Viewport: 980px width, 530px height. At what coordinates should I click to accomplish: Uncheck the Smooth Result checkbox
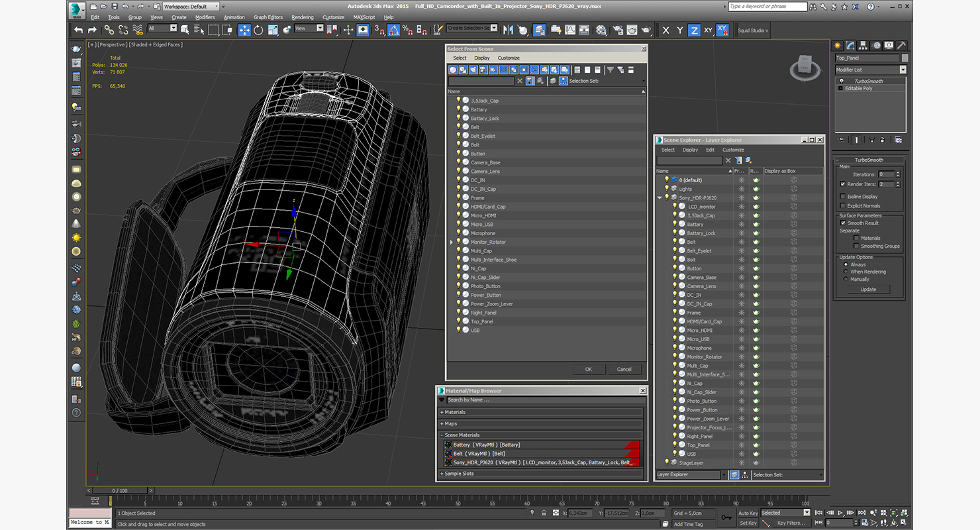[843, 223]
